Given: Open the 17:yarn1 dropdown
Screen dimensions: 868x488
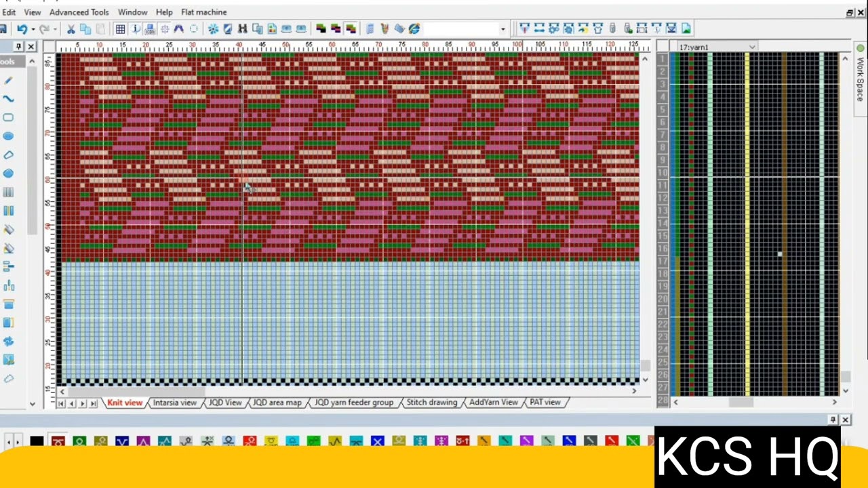Looking at the screenshot, I should (752, 47).
